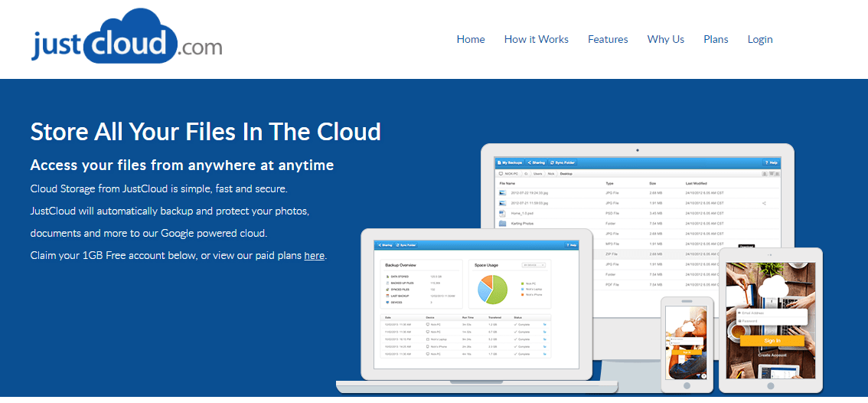
Task: Click the Space Usage pie chart
Action: pos(494,289)
